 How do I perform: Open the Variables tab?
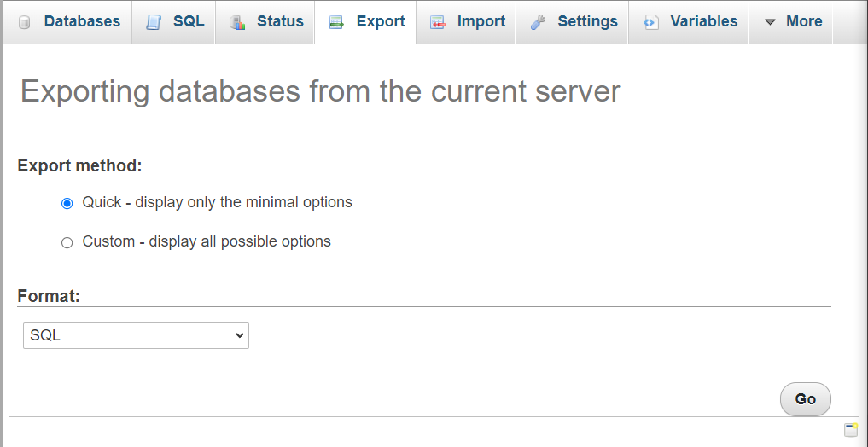689,22
